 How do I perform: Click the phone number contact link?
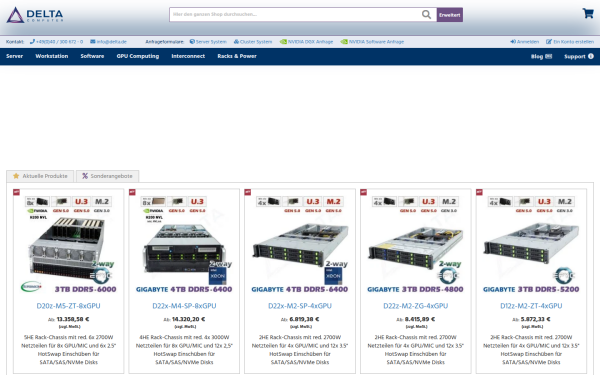click(x=57, y=42)
